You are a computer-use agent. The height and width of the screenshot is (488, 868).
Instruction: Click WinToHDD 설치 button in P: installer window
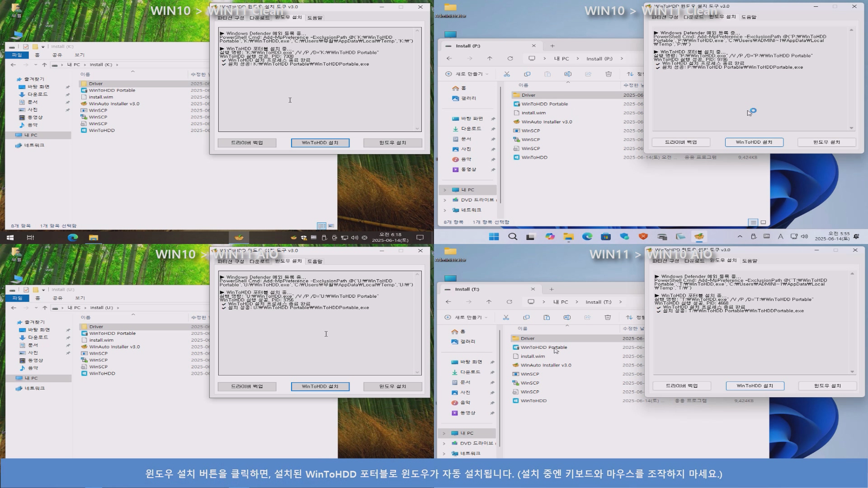[x=754, y=142]
